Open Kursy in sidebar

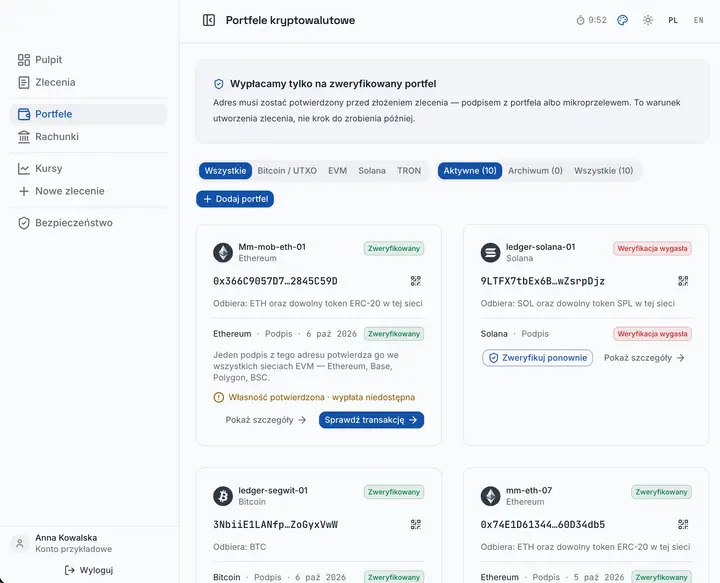click(88, 168)
